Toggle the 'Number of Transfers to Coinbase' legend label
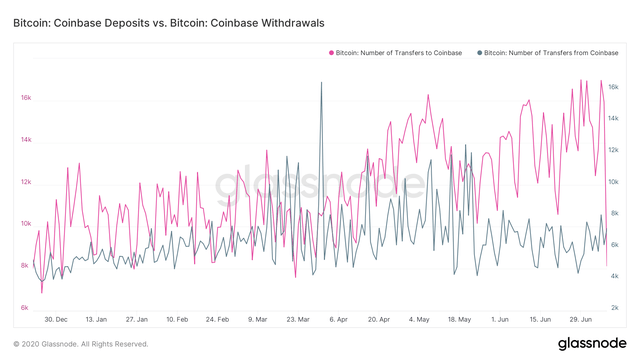Screen dimensions: 640x360 pyautogui.click(x=399, y=53)
